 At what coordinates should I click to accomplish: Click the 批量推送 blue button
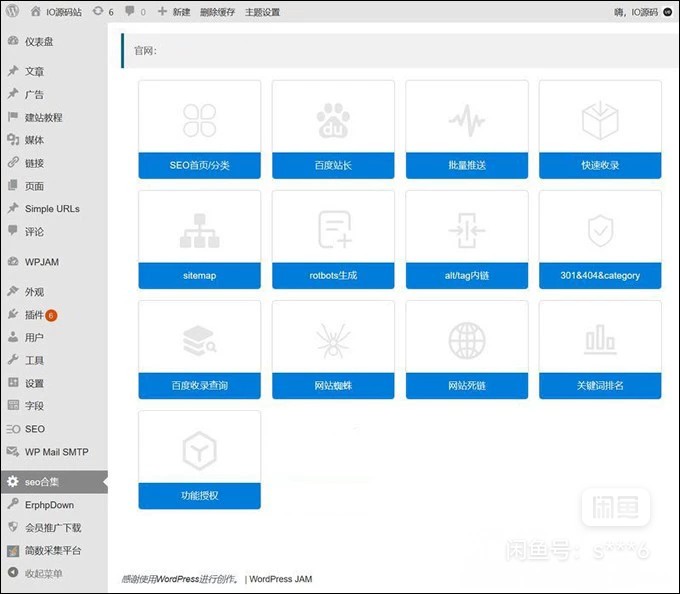pyautogui.click(x=467, y=165)
